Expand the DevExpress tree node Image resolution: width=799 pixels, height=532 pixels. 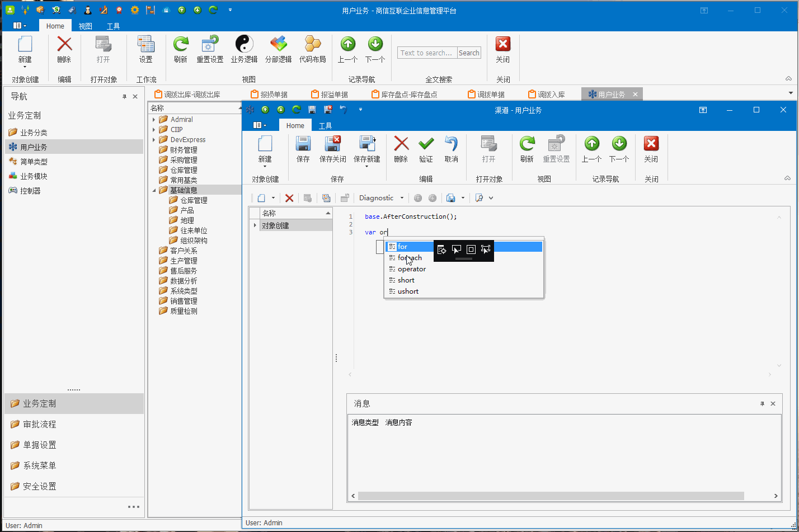click(x=153, y=140)
